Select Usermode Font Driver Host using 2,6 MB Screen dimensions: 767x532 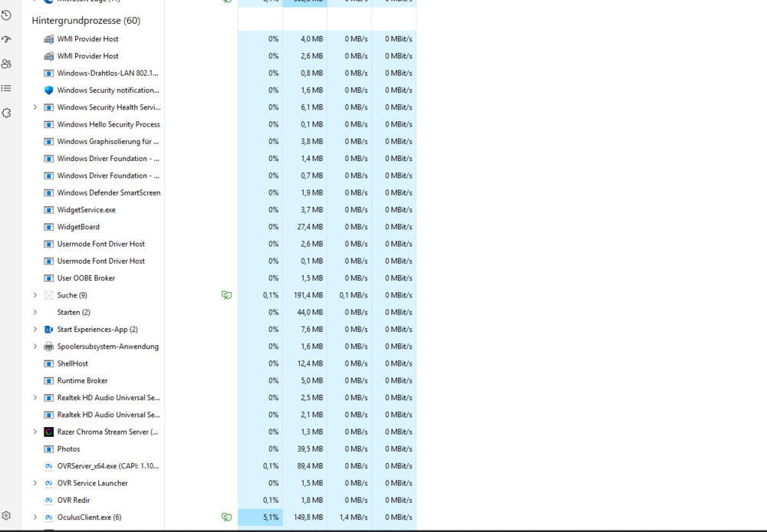(x=100, y=244)
